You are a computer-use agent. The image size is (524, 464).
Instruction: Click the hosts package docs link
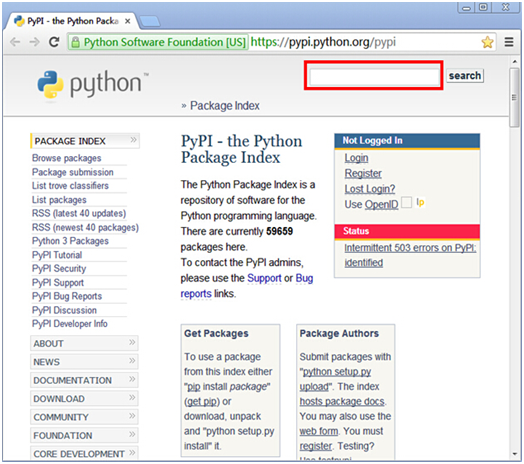tap(342, 401)
